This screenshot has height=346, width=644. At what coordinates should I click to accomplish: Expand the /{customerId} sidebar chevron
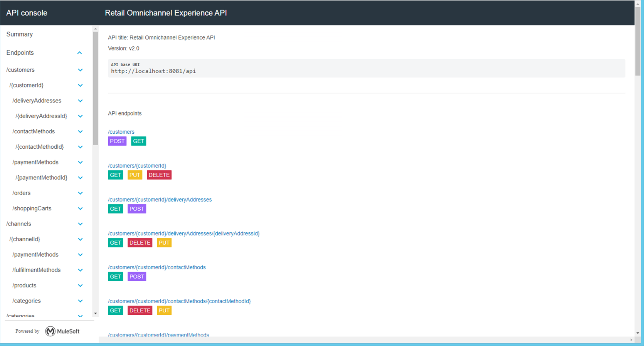(80, 86)
